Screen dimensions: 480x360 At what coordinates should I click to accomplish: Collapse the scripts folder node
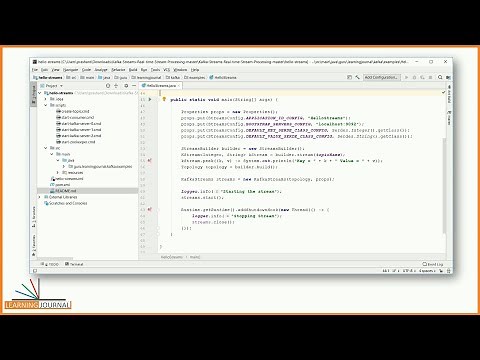(x=46, y=105)
